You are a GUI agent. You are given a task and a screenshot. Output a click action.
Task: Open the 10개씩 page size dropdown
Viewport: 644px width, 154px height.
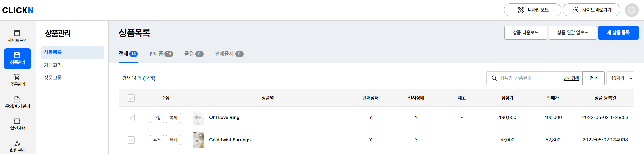[x=620, y=78]
